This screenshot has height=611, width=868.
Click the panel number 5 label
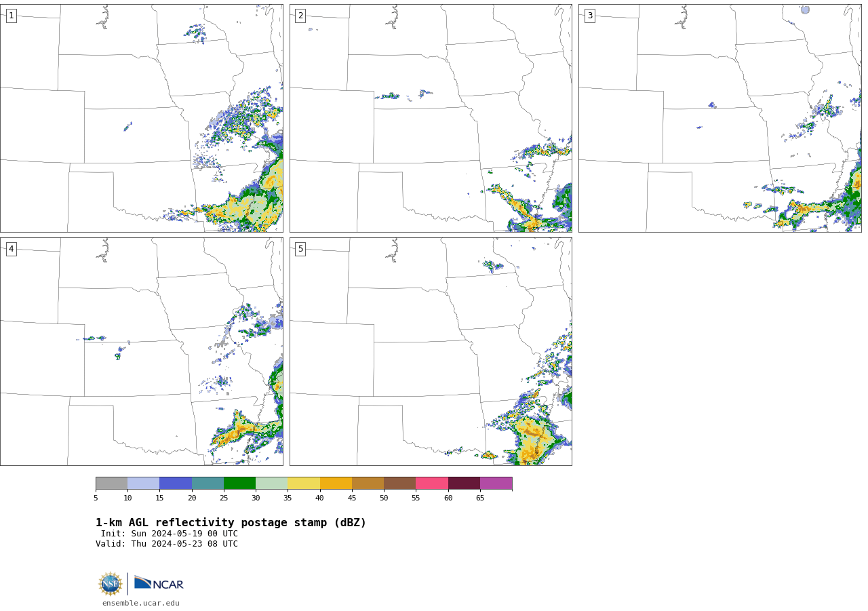tap(300, 249)
